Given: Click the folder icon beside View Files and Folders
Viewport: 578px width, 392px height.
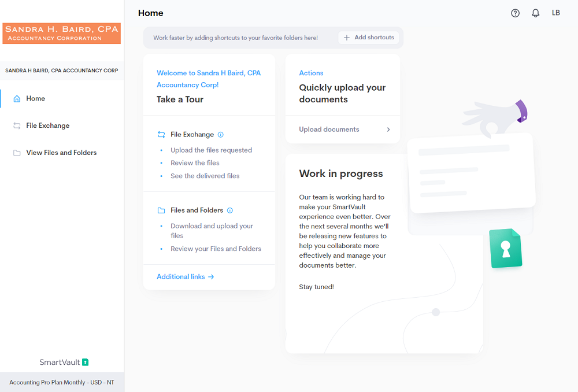Looking at the screenshot, I should 17,153.
